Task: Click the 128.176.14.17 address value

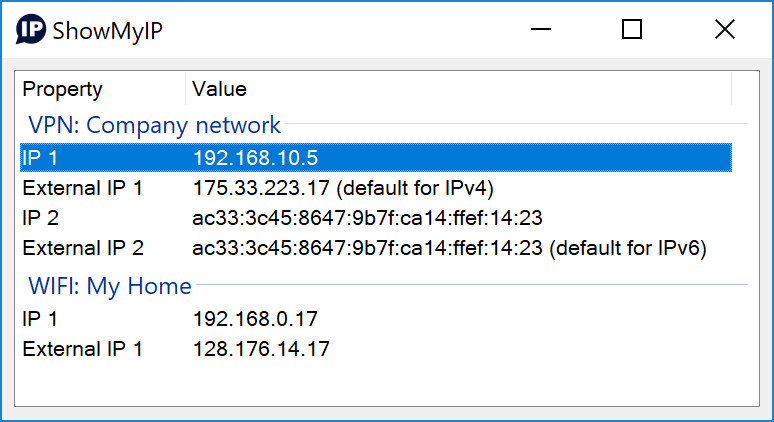Action: (261, 349)
